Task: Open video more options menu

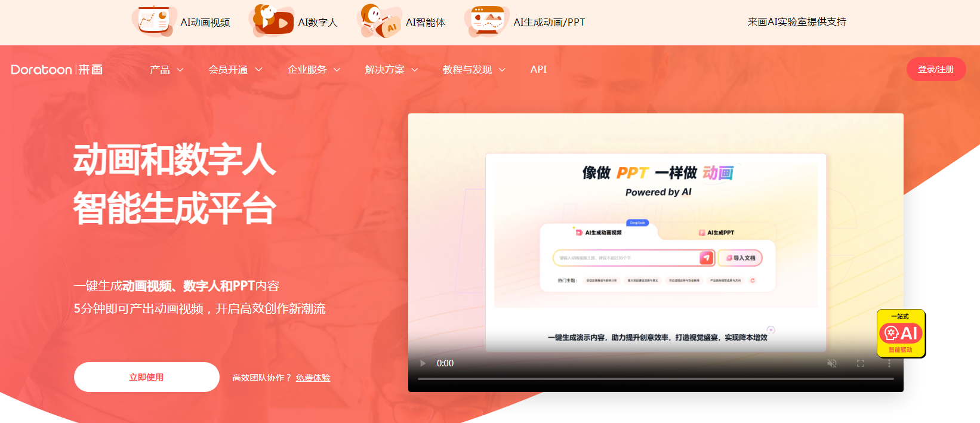Action: click(x=889, y=363)
